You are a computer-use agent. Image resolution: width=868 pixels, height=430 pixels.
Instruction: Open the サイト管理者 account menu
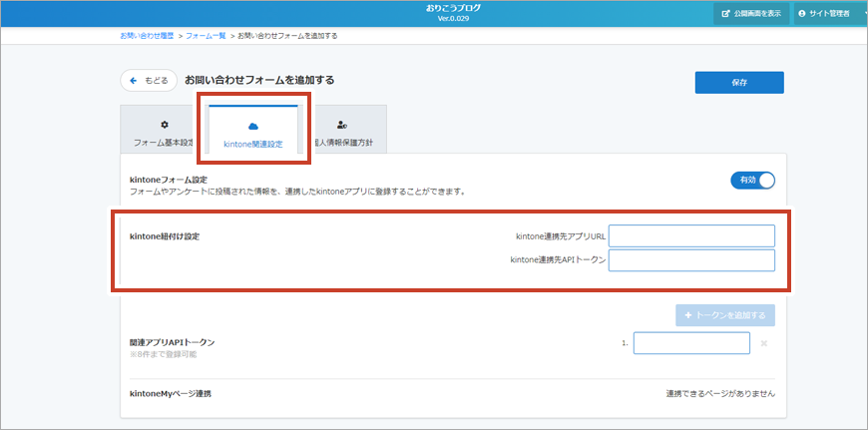tap(827, 13)
